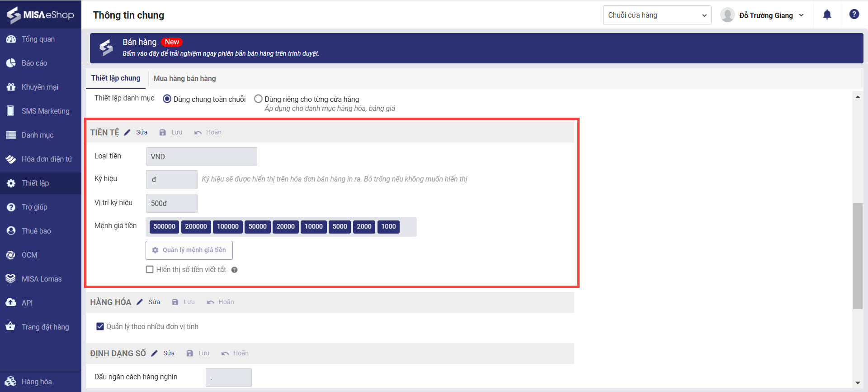Screen dimensions: 868x392
Task: Click undo icon in TIỀN TỆ section
Action: [x=198, y=133]
